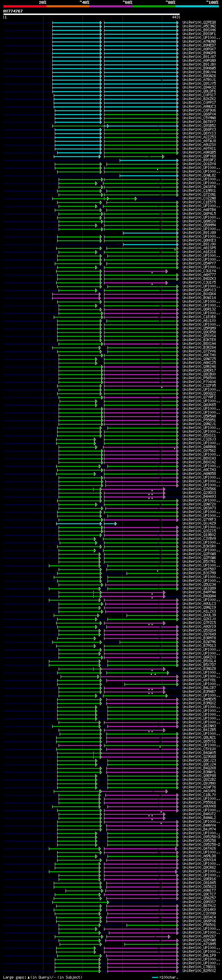
Task: Click the cyan alignment bar for UniRef100_B9IJ89
Action: [151, 233]
